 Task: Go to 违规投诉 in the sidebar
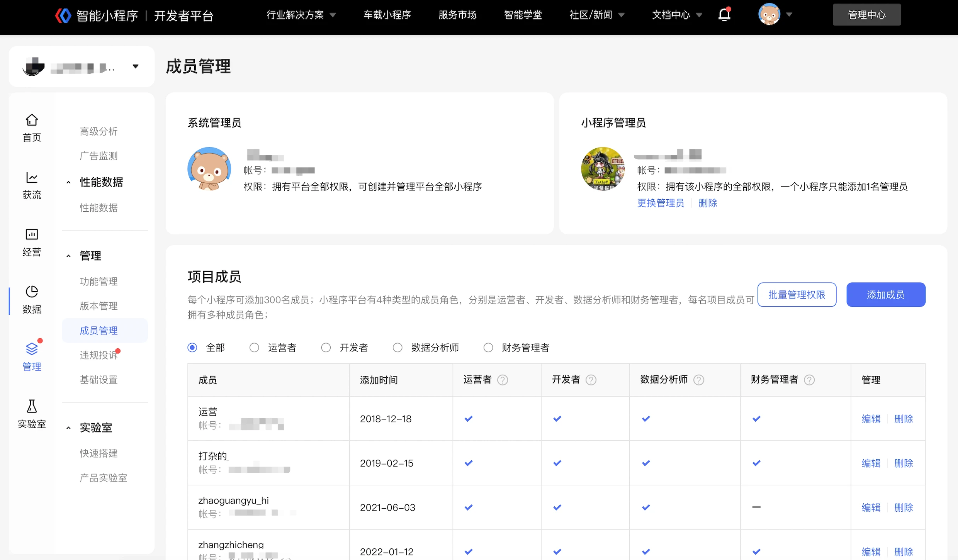tap(99, 355)
